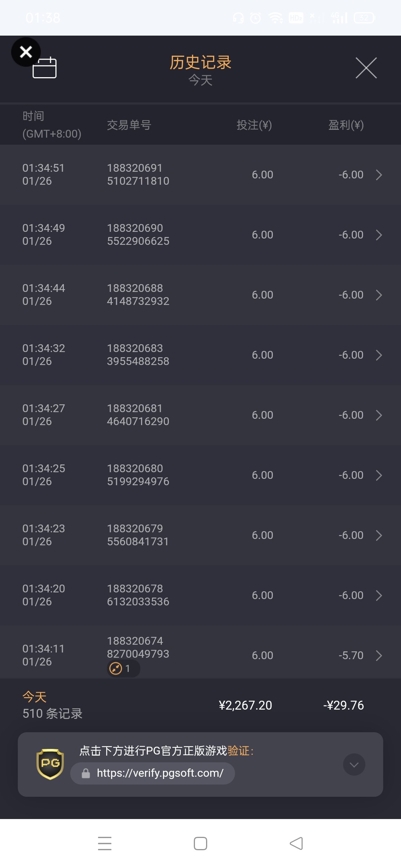Open details chevron of -5.70 profit record
401x868 pixels.
pyautogui.click(x=379, y=655)
